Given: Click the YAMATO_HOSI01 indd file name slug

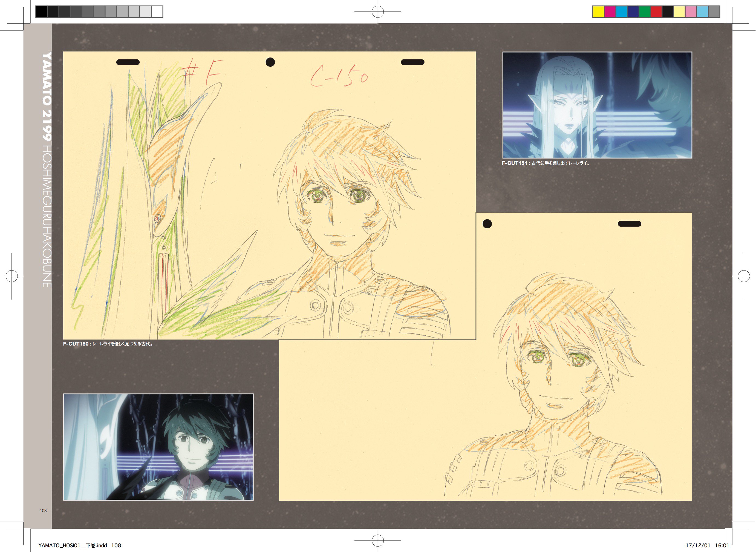Looking at the screenshot, I should point(79,545).
